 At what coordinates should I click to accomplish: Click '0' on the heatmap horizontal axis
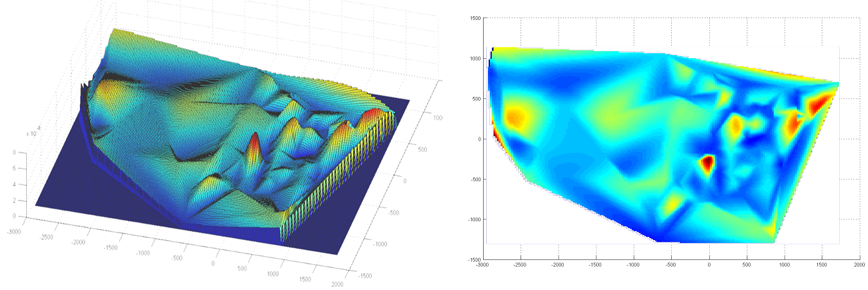tap(709, 264)
